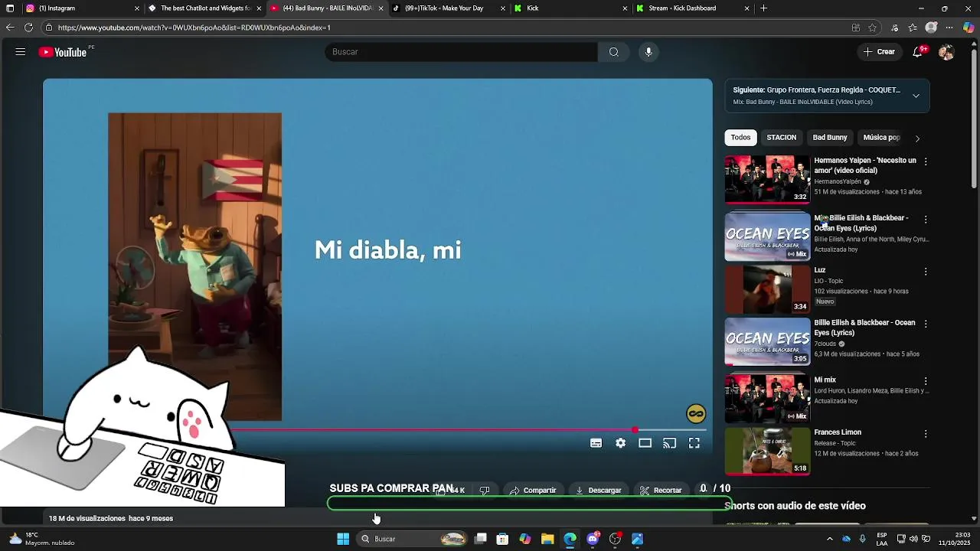
Task: Switch to the TikTok Make Your Day tab
Action: click(450, 8)
